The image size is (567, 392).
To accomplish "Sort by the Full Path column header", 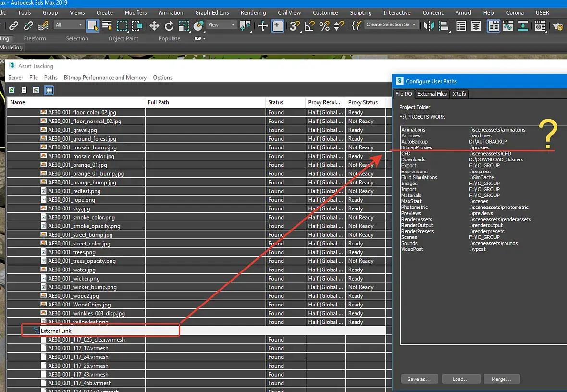I will pos(205,102).
